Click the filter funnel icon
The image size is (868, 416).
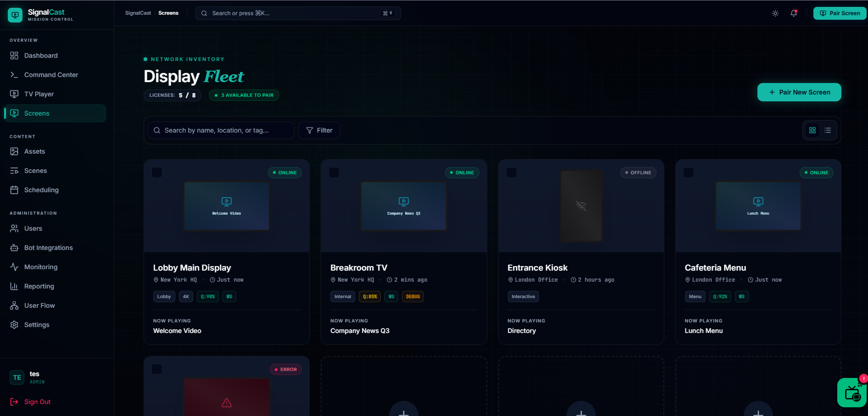click(310, 130)
